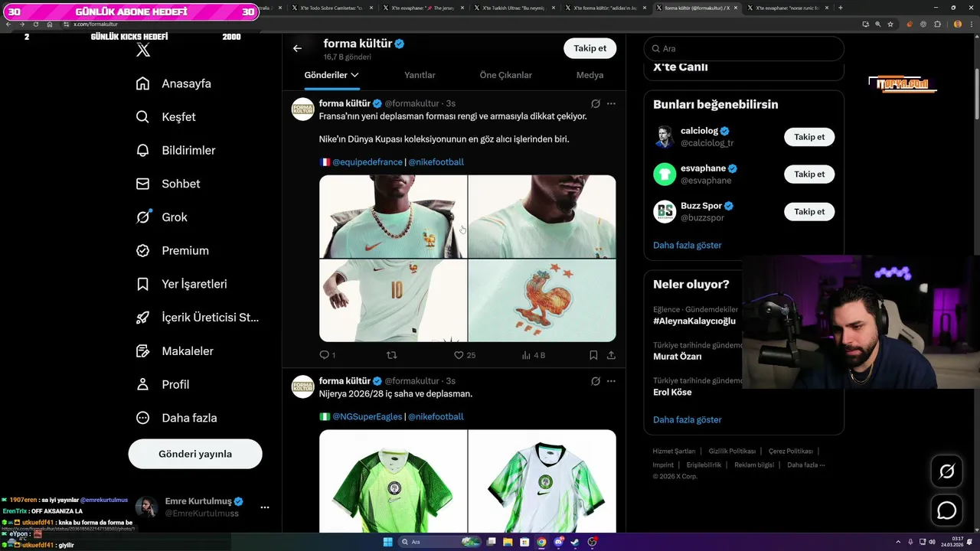
Task: Reply to the France jersey post
Action: point(327,355)
